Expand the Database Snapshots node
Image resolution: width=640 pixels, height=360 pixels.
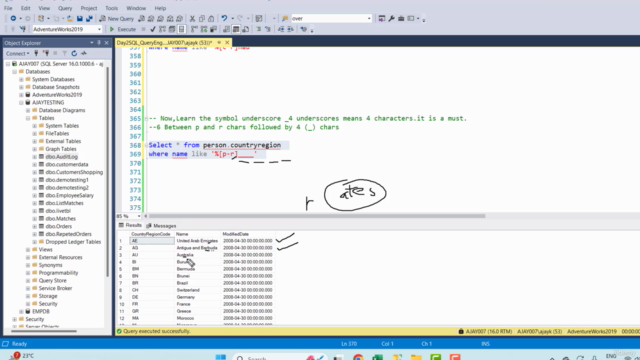pyautogui.click(x=21, y=87)
